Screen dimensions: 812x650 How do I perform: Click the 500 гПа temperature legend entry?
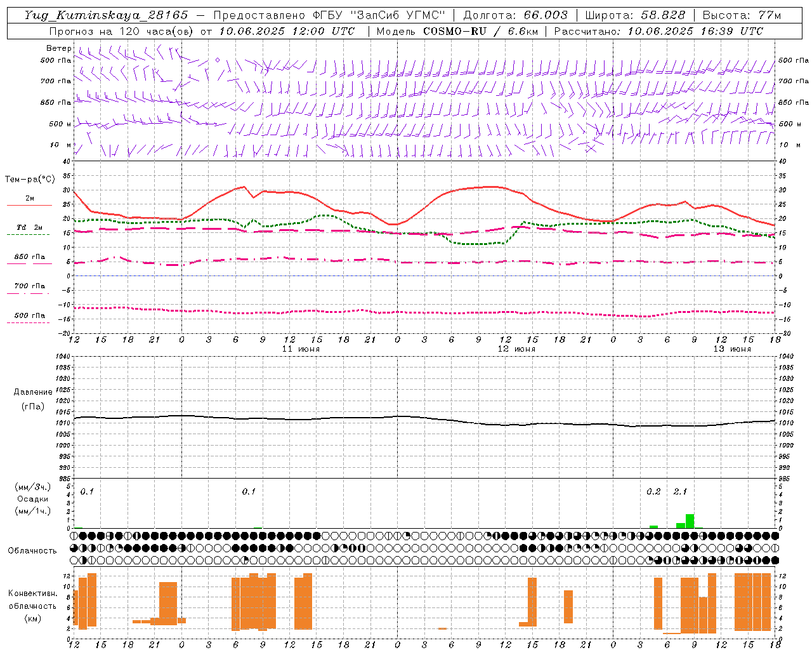coord(30,315)
